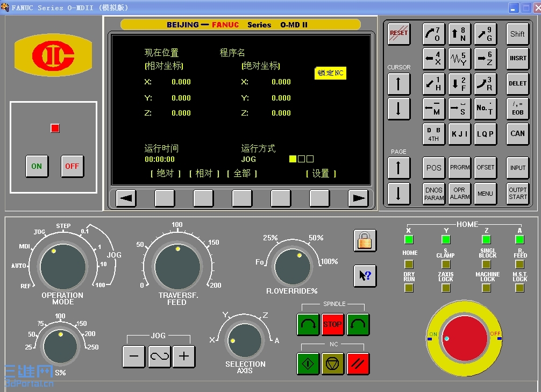Viewport: 541px width, 392px height.
Task: Open the OFSET offset screen
Action: tap(485, 168)
